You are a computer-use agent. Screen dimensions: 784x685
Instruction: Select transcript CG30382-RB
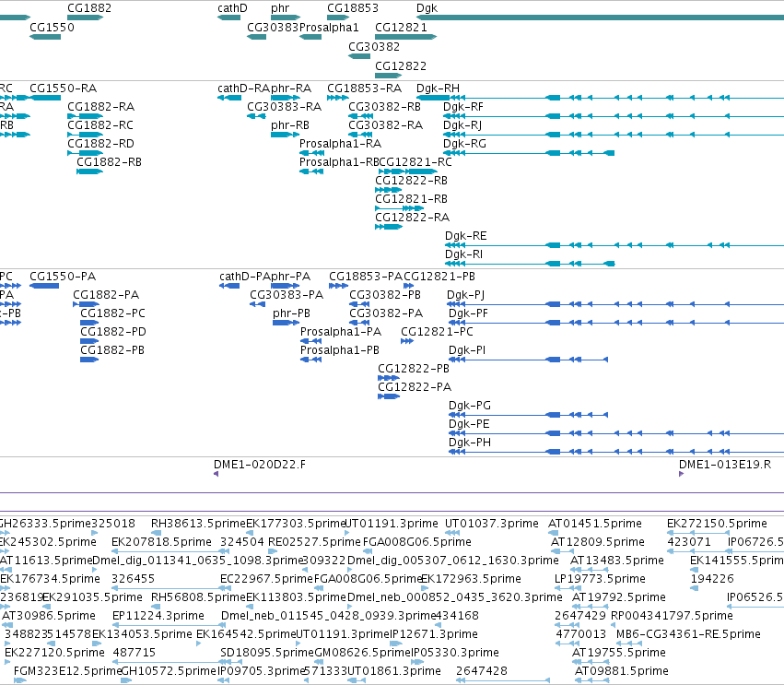pyautogui.click(x=360, y=116)
